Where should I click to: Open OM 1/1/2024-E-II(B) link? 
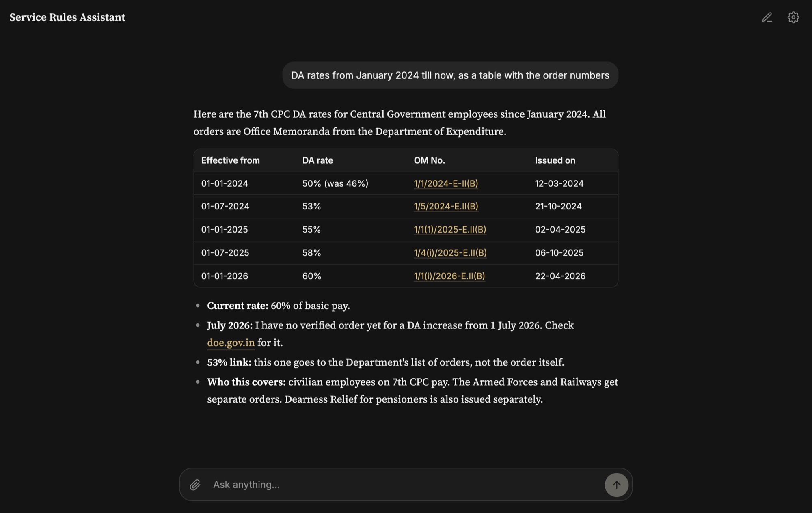446,183
